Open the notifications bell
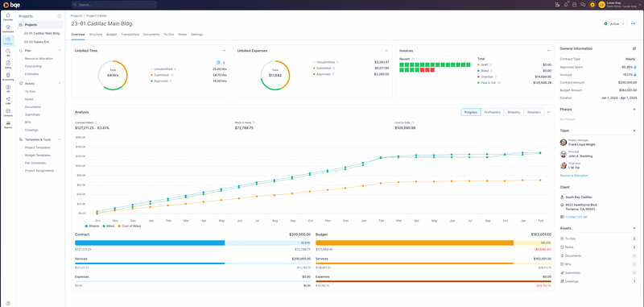 click(566, 5)
